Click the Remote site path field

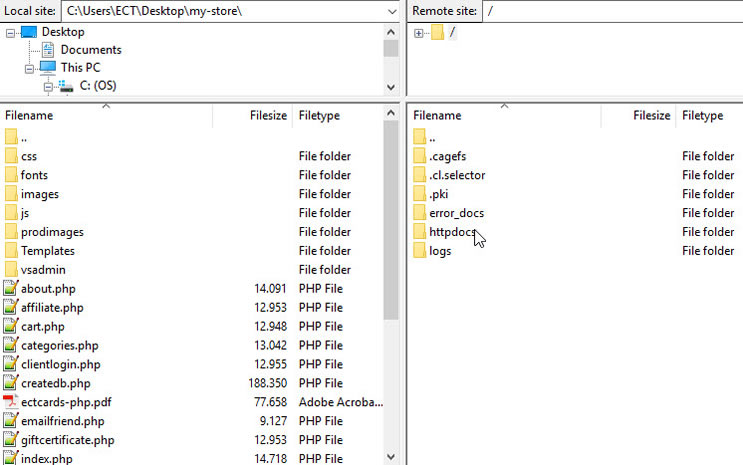[613, 11]
